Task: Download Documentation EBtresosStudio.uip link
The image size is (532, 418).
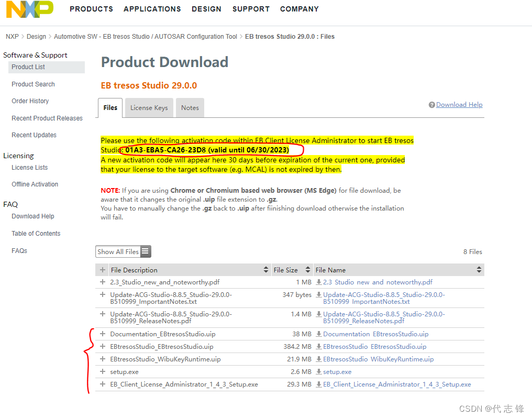Action: click(x=375, y=334)
